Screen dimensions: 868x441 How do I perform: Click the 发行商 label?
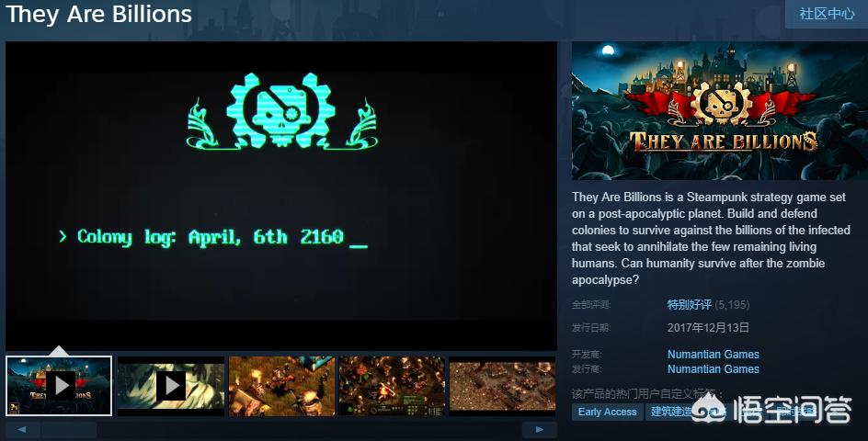(587, 369)
